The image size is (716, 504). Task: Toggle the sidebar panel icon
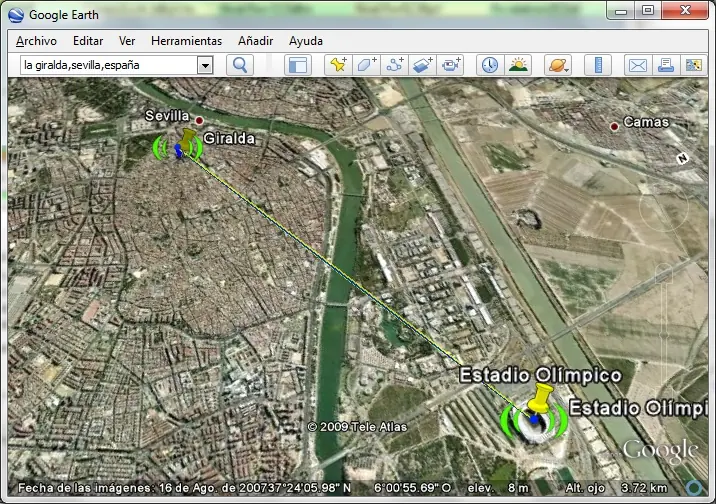click(x=298, y=65)
